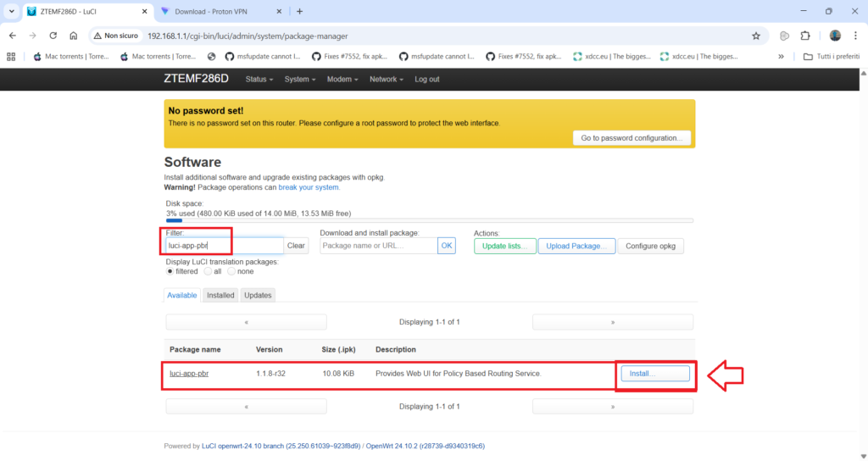Focus the Package name or URL field
The image size is (868, 461).
point(378,246)
